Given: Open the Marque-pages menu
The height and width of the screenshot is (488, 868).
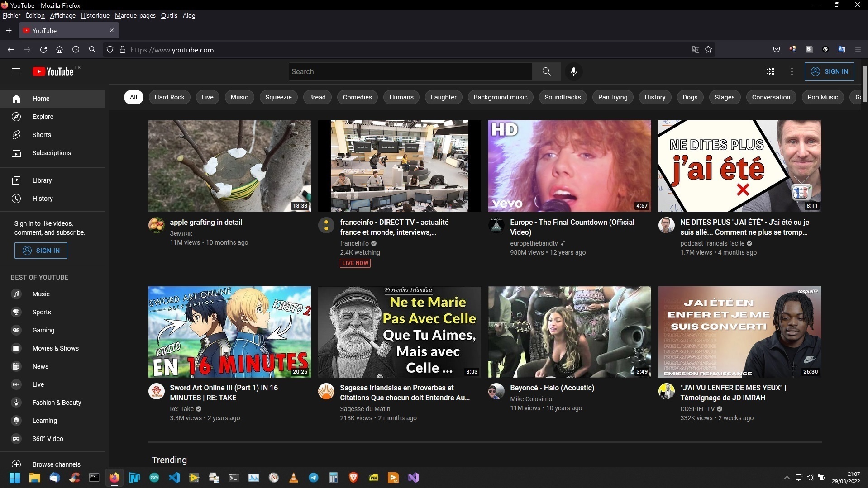Looking at the screenshot, I should coord(135,15).
